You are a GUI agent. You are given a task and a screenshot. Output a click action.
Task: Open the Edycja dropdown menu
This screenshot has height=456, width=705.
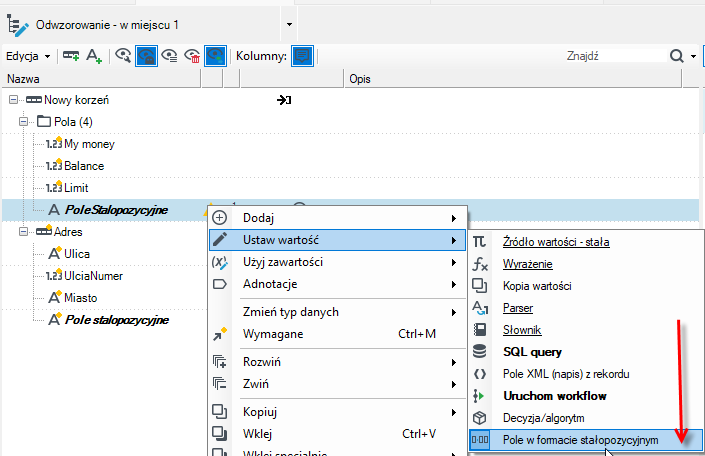(x=28, y=56)
